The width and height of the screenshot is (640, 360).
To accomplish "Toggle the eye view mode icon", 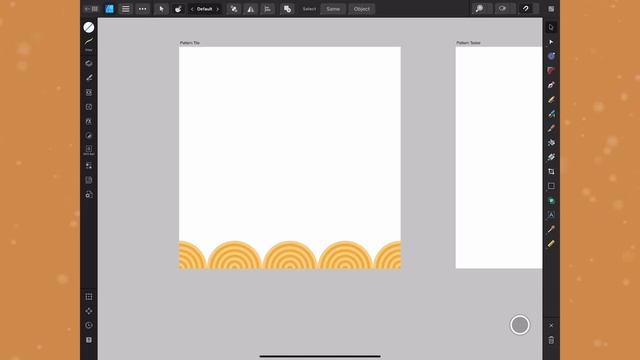I will click(x=502, y=9).
